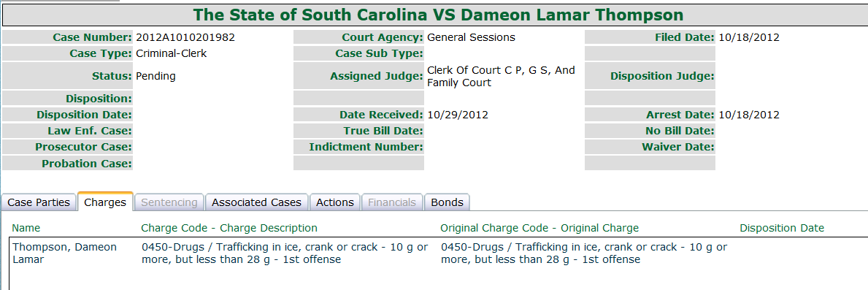Screen dimensions: 868x290
Task: Click the case title heading
Action: pos(439,15)
